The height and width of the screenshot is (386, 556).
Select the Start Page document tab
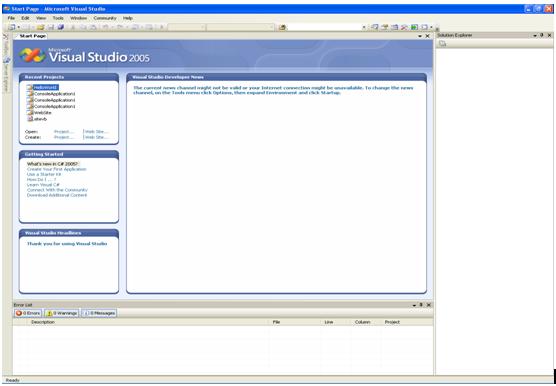pyautogui.click(x=31, y=36)
